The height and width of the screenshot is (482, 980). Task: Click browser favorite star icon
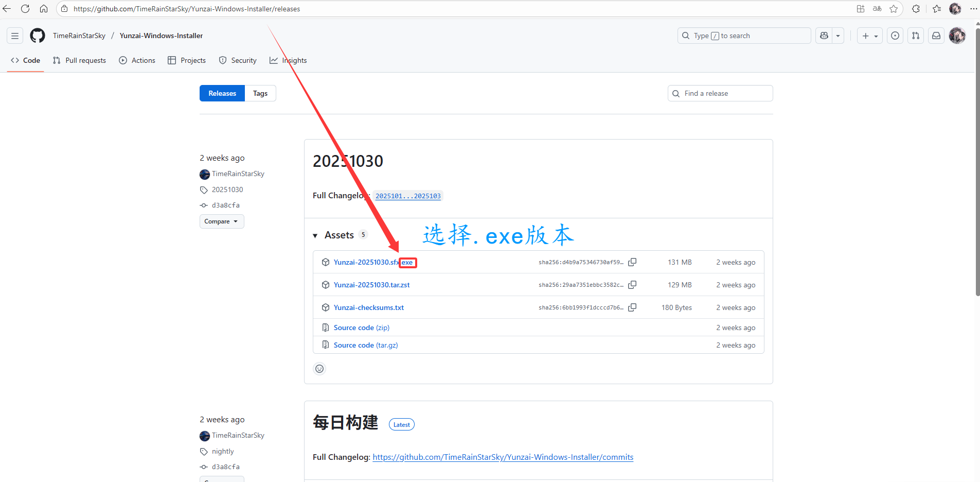(894, 9)
